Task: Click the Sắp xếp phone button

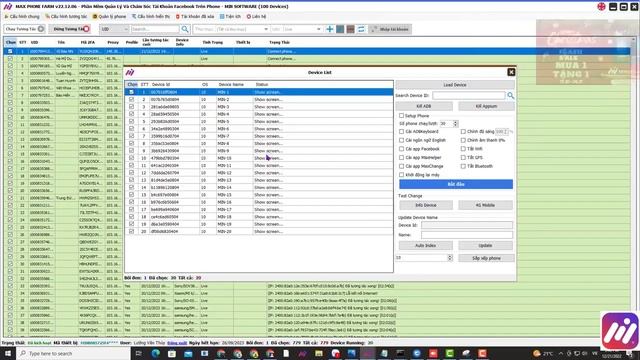Action: coord(486,258)
